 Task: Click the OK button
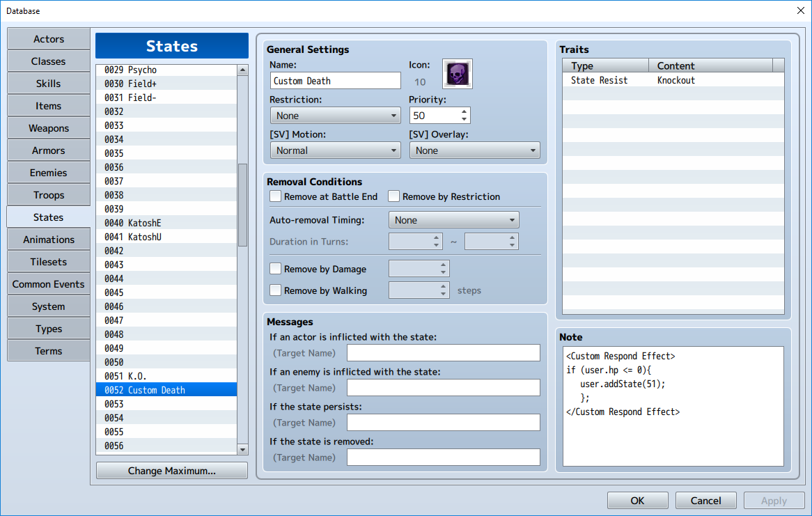pos(637,501)
